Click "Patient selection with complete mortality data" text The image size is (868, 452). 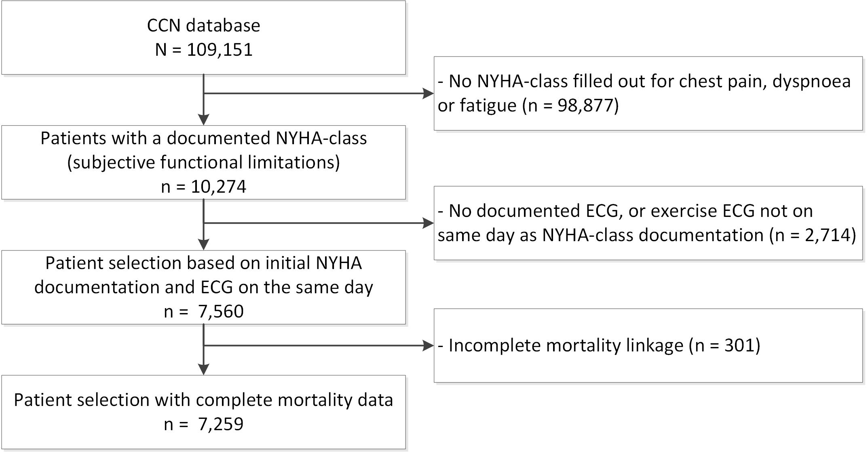tap(203, 400)
